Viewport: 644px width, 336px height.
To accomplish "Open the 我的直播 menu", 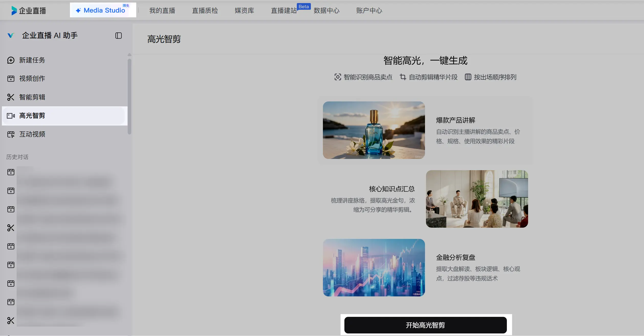I will point(162,10).
